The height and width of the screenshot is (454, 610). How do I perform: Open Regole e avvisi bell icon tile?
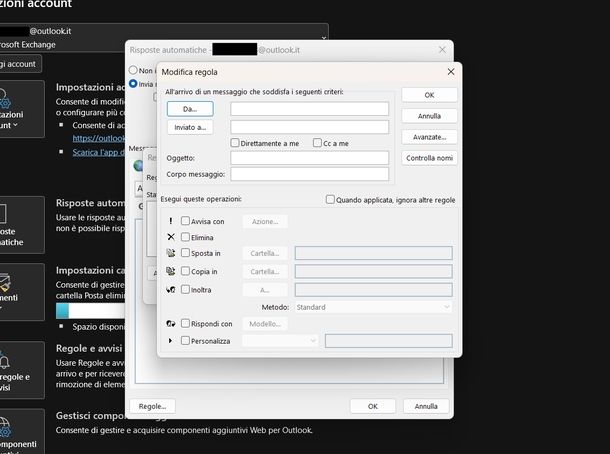click(20, 370)
